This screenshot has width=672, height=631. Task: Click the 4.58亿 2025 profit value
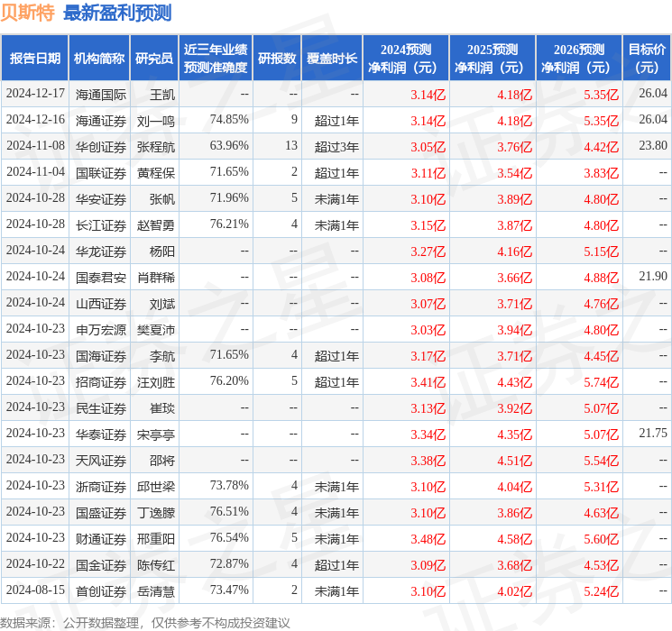515,539
